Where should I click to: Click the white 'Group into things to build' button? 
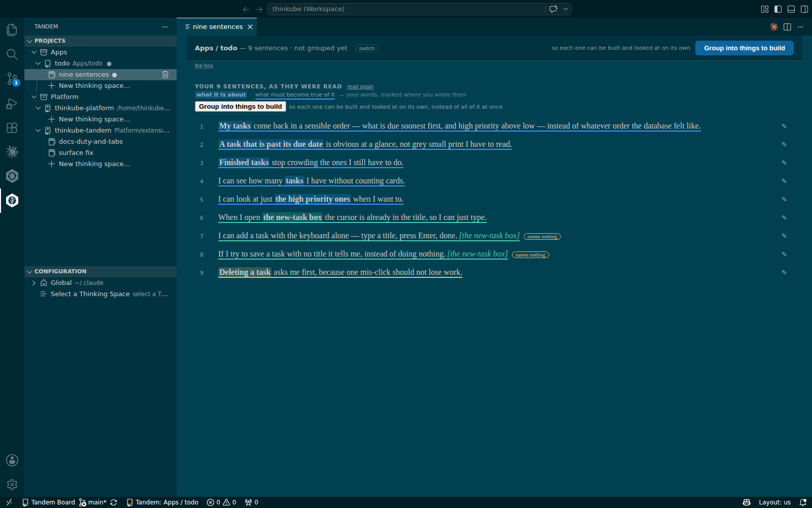click(x=241, y=107)
